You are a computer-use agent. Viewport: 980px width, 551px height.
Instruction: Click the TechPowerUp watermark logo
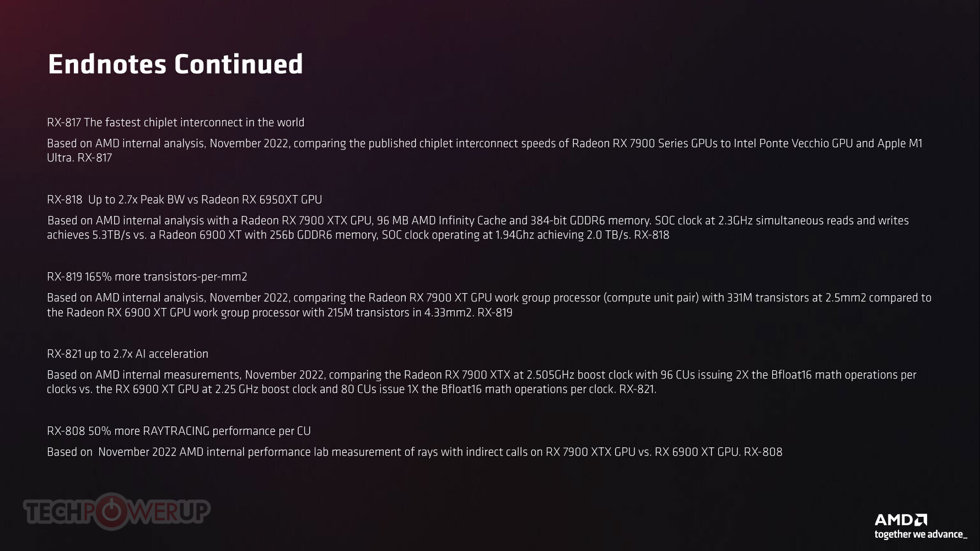(x=117, y=511)
